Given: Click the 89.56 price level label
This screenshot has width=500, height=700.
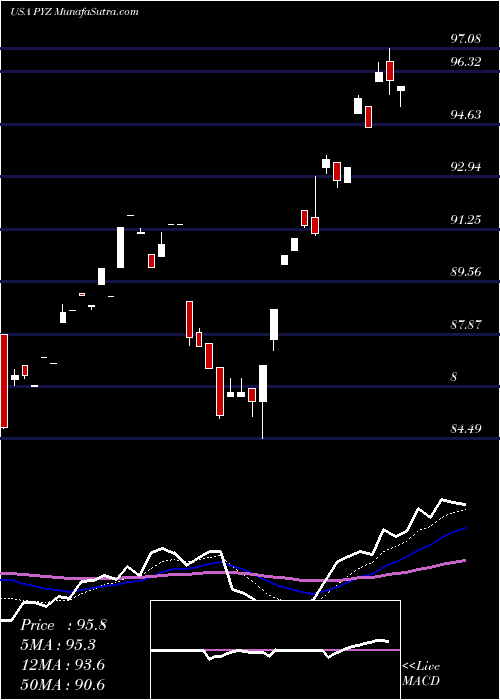Looking at the screenshot, I should pyautogui.click(x=466, y=271).
